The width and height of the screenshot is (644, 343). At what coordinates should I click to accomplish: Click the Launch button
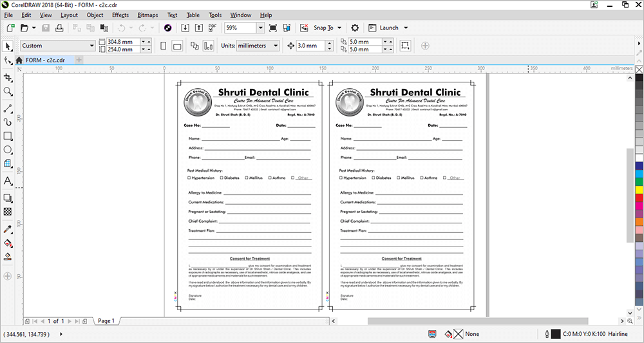384,28
